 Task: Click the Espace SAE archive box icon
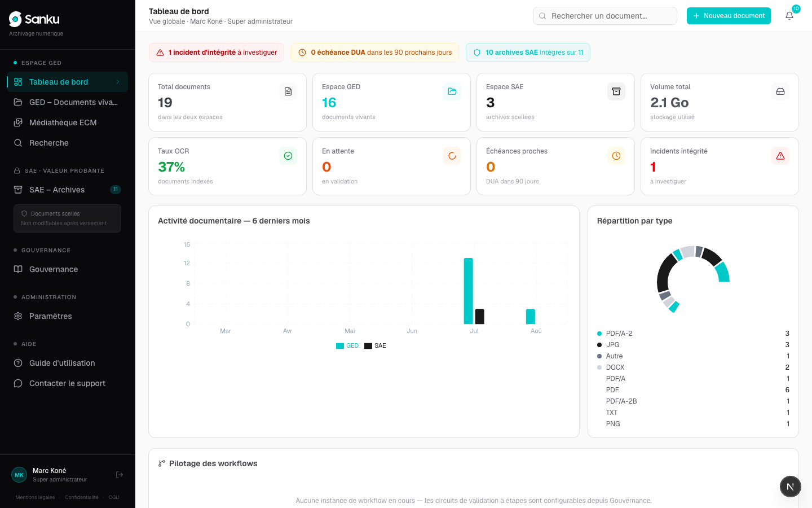point(616,91)
